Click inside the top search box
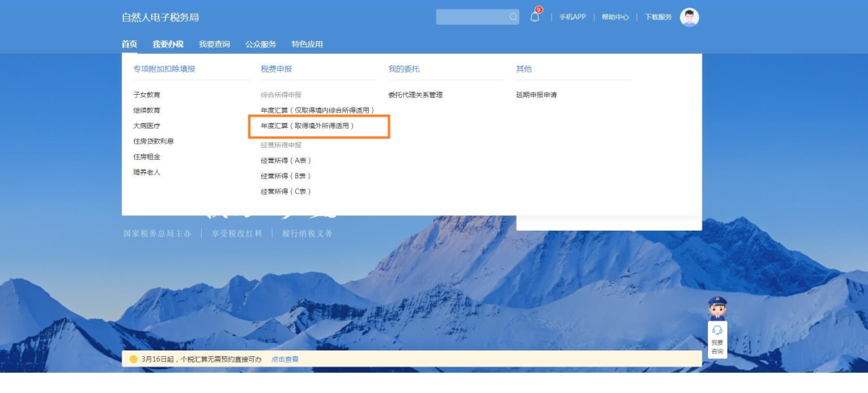Image resolution: width=868 pixels, height=393 pixels. (471, 17)
